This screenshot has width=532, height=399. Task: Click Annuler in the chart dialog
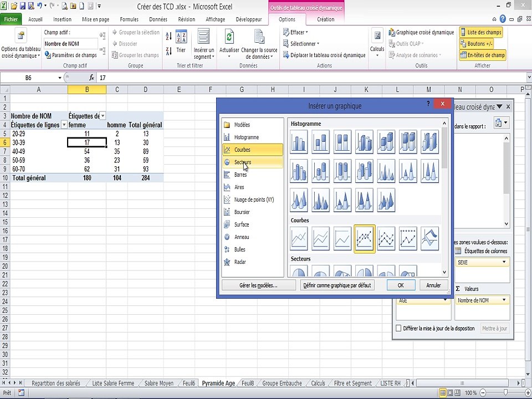click(433, 285)
